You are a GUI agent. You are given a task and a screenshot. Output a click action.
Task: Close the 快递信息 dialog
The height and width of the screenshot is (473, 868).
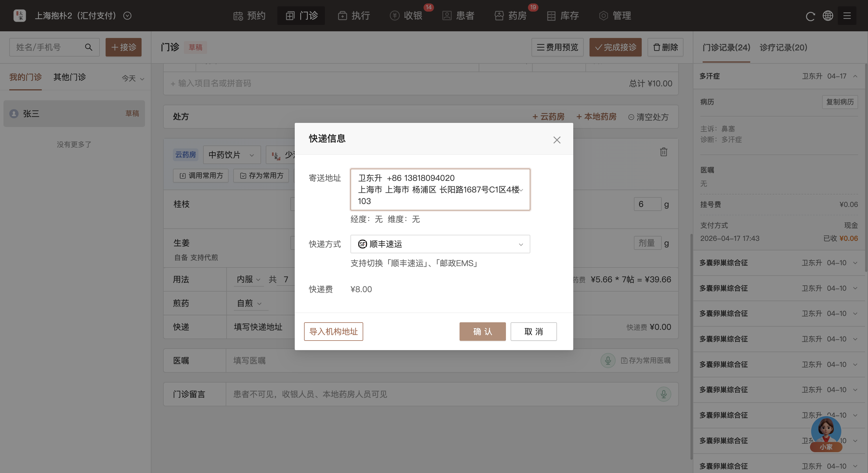557,140
